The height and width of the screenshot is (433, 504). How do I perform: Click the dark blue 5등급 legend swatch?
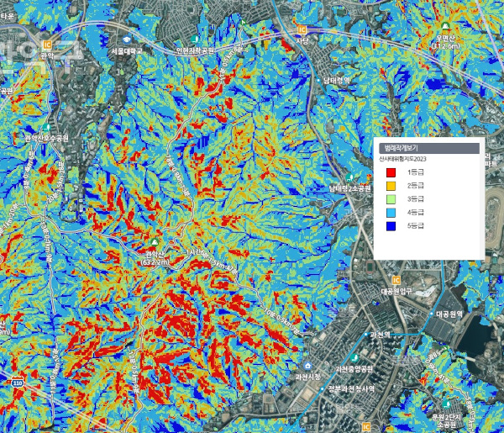click(x=391, y=226)
